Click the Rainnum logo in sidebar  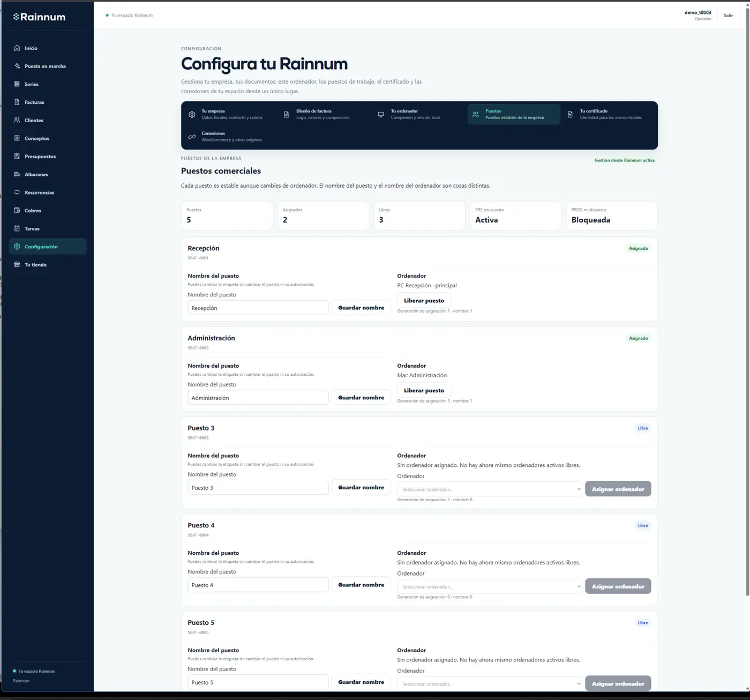point(39,17)
